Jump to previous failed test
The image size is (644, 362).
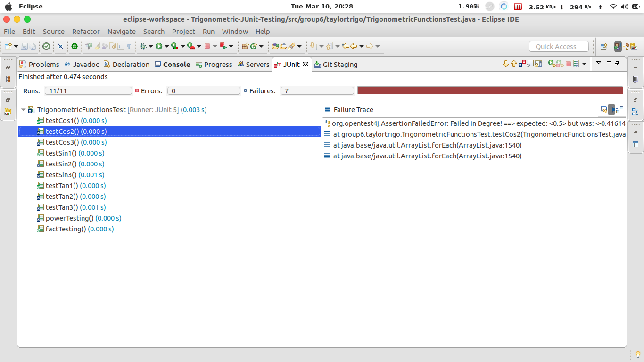click(x=514, y=64)
